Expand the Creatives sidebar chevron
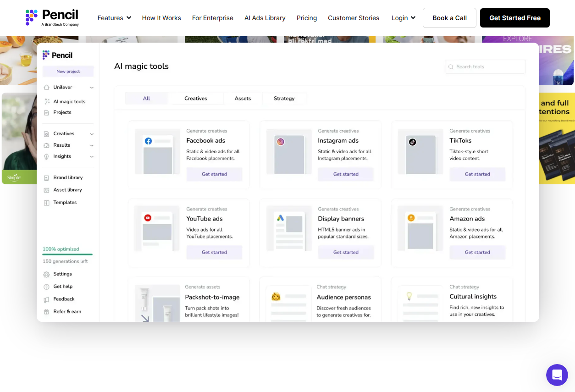This screenshot has height=392, width=575. coord(92,134)
